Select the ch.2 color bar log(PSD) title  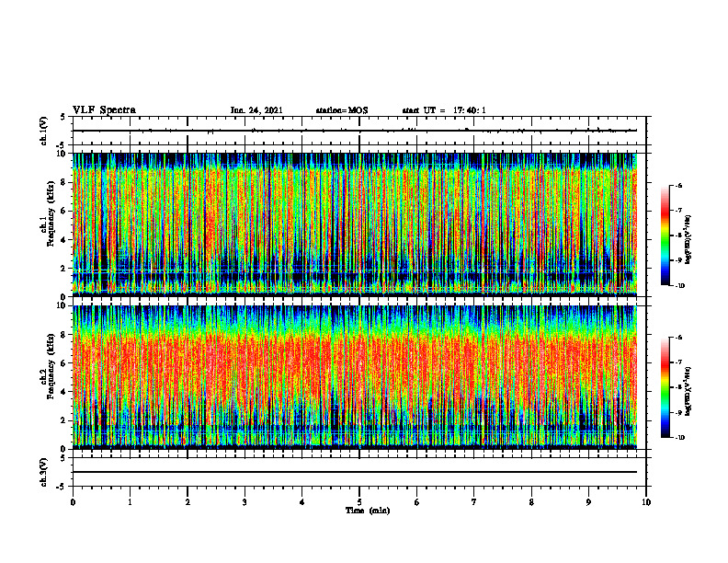689,391
